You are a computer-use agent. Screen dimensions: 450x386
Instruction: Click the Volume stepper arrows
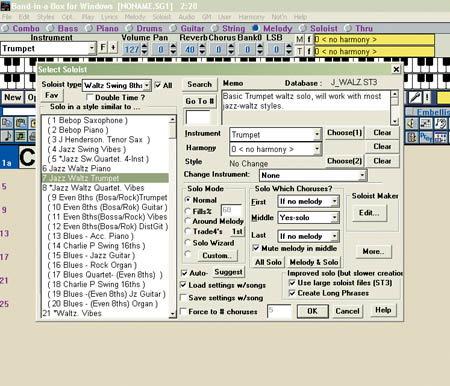tap(144, 49)
